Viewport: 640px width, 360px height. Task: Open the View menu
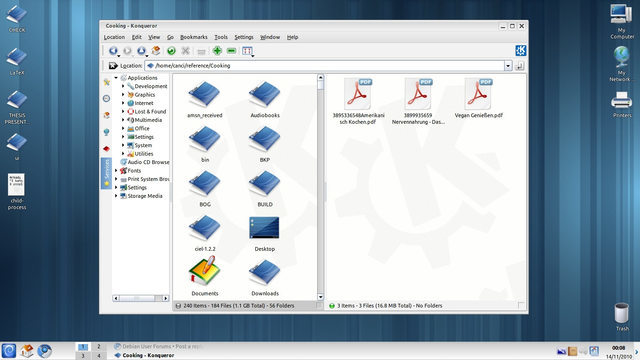154,37
